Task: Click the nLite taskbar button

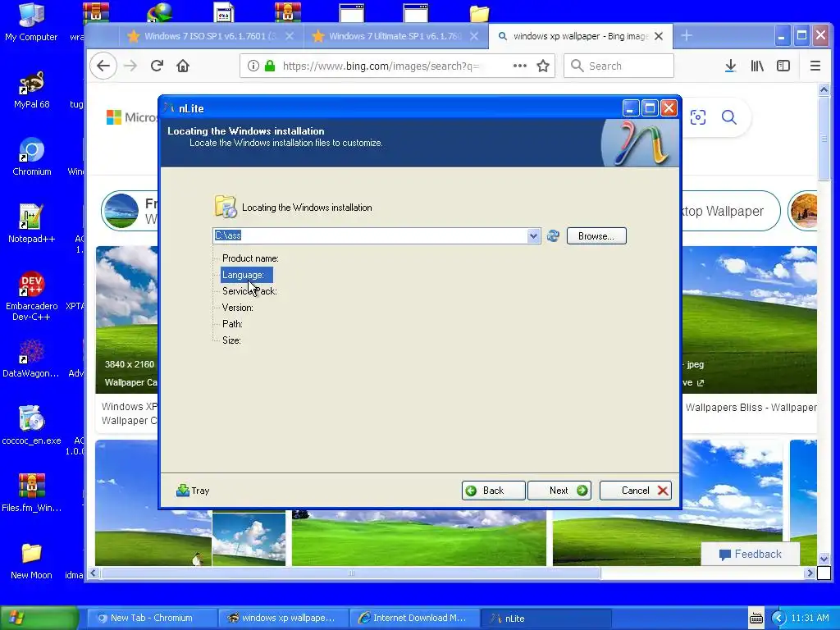Action: pyautogui.click(x=546, y=618)
